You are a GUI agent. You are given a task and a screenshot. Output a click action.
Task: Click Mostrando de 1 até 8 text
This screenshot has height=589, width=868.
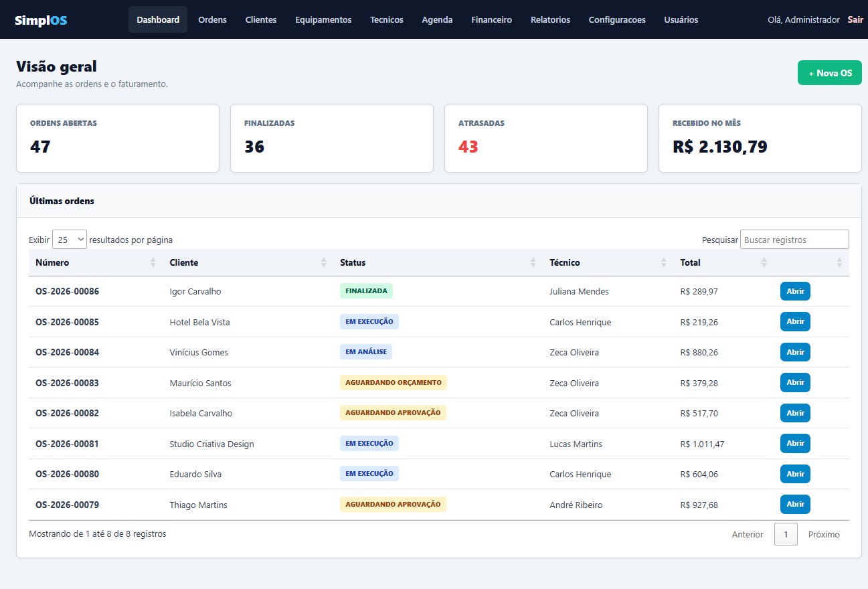click(x=98, y=533)
